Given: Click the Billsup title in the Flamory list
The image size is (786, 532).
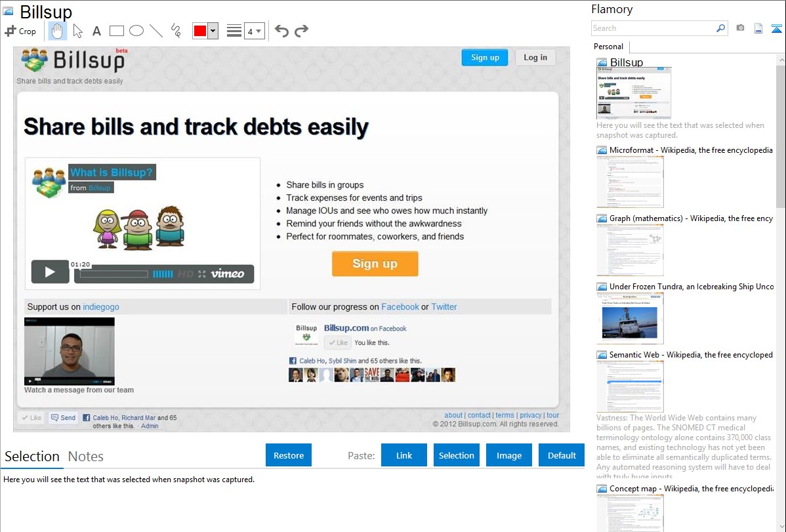Looking at the screenshot, I should [627, 62].
